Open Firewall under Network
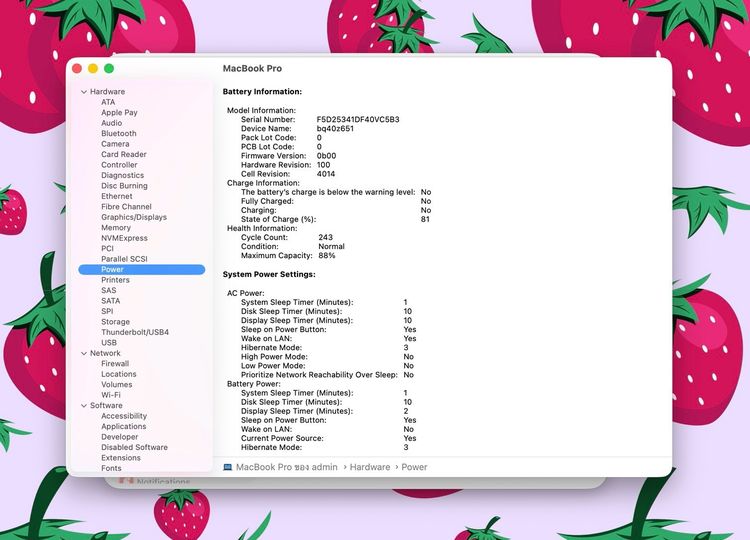 pos(115,364)
